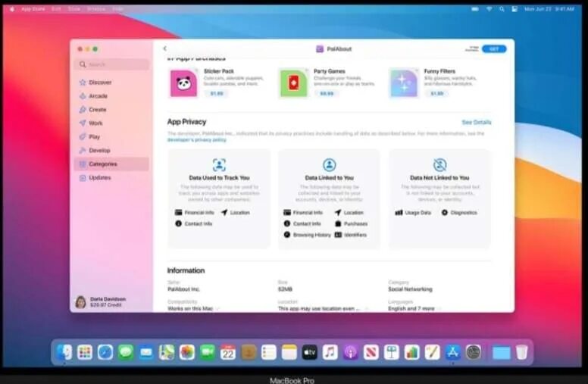Open Messages from the Dock
Screen dimensions: 588x384
click(x=126, y=352)
